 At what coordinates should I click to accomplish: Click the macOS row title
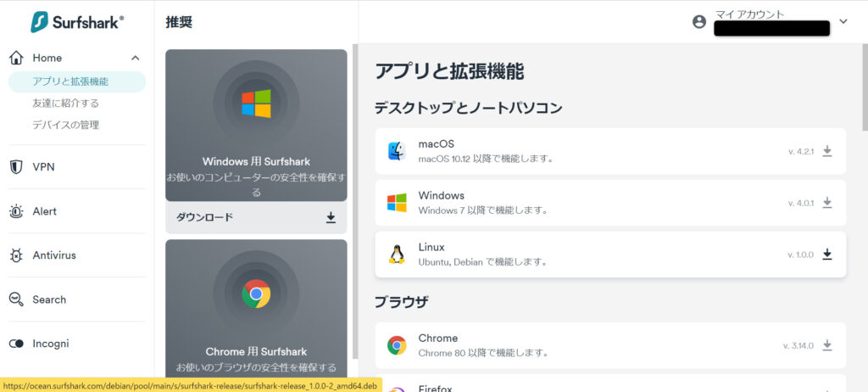tap(437, 144)
